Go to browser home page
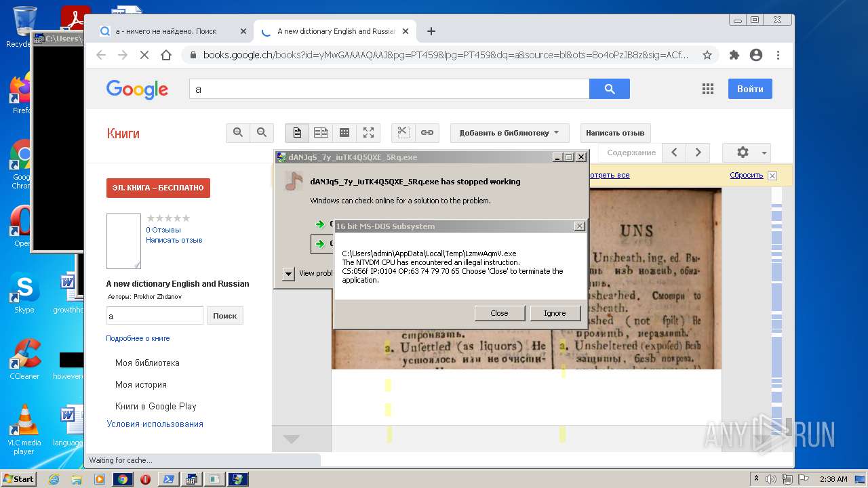 coord(166,55)
